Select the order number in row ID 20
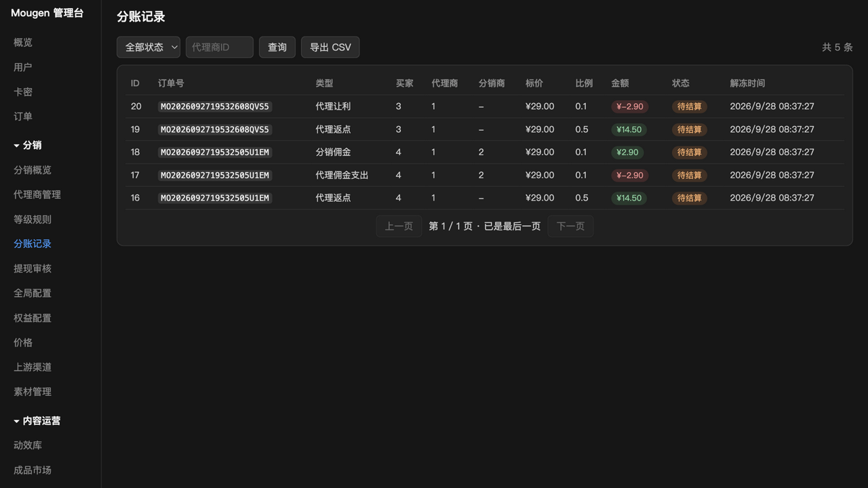 [x=215, y=106]
